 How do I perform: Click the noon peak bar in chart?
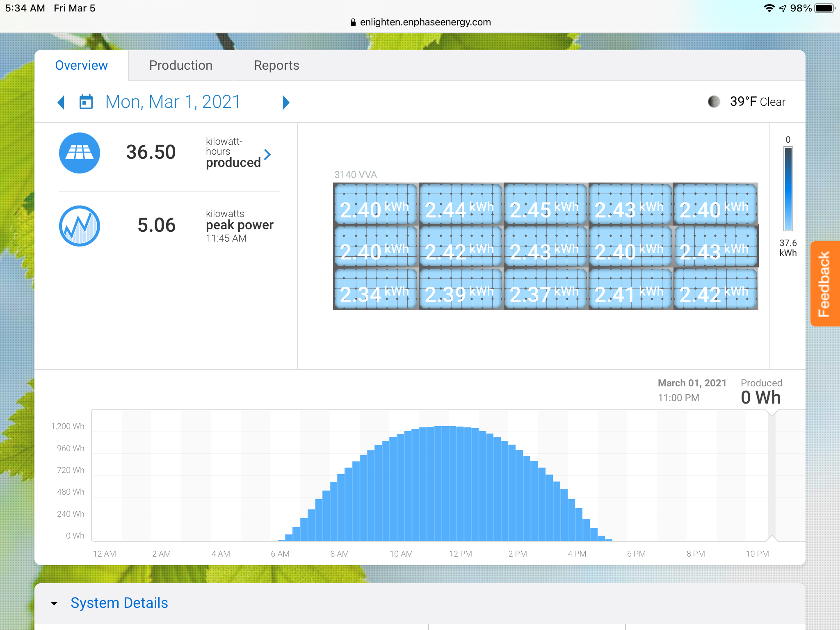pyautogui.click(x=445, y=484)
